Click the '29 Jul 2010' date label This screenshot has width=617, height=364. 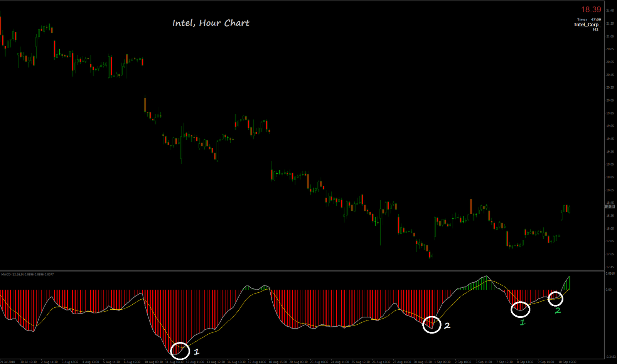[x=7, y=362]
